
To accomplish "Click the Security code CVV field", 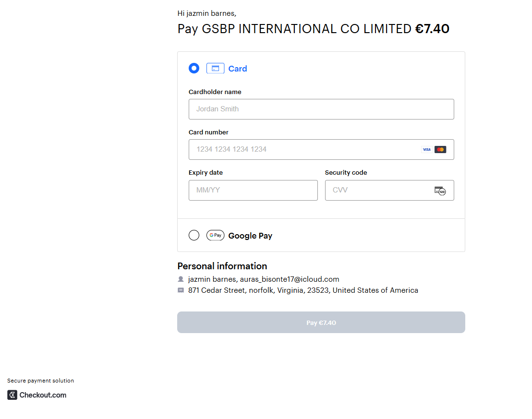I will (379, 190).
